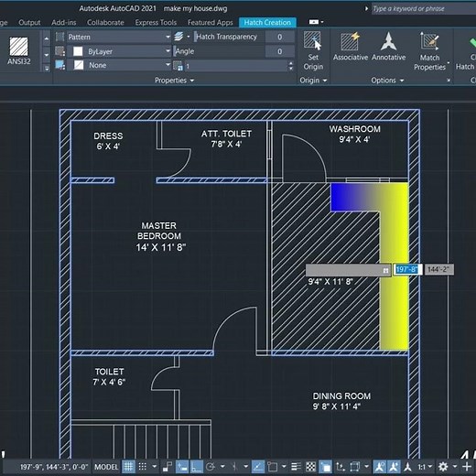Screen dimensions: 476x476
Task: Open the polar tracking angle dropdown arrow
Action: coord(222,466)
